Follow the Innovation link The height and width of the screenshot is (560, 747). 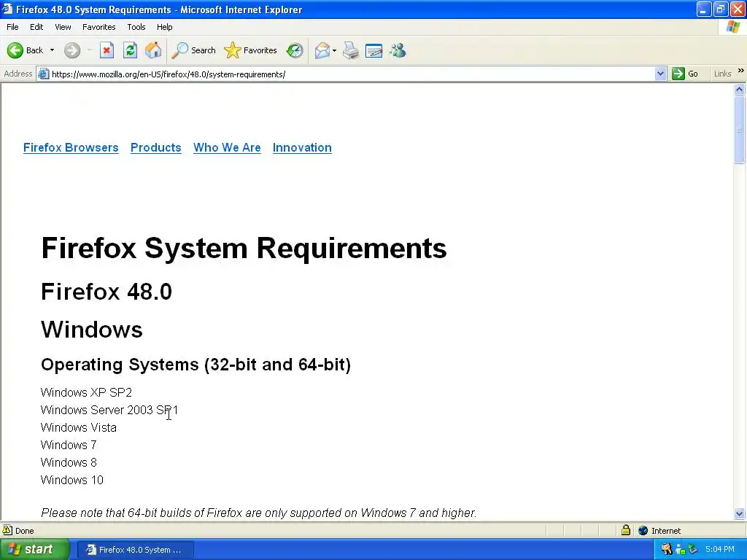pyautogui.click(x=302, y=147)
